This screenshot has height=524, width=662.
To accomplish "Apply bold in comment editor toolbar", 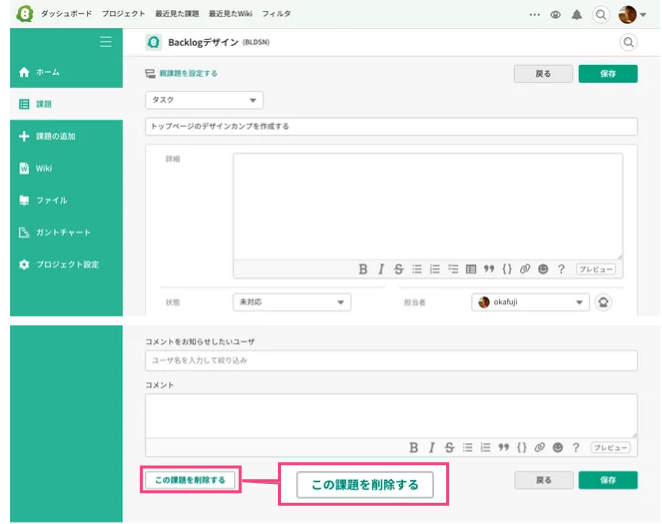I will pos(414,448).
